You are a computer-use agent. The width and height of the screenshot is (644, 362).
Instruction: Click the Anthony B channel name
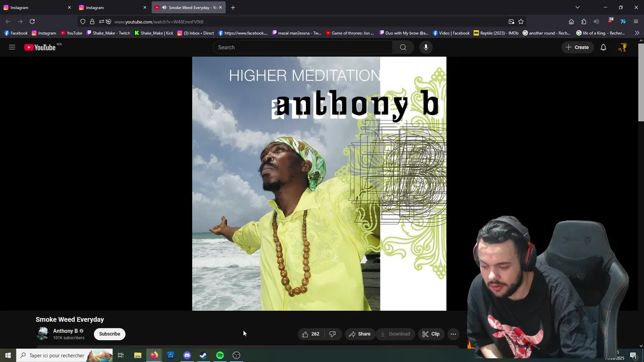(x=65, y=331)
